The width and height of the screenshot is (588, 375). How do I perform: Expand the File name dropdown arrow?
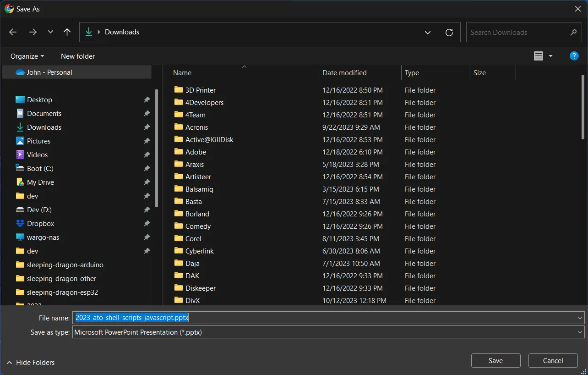[580, 317]
